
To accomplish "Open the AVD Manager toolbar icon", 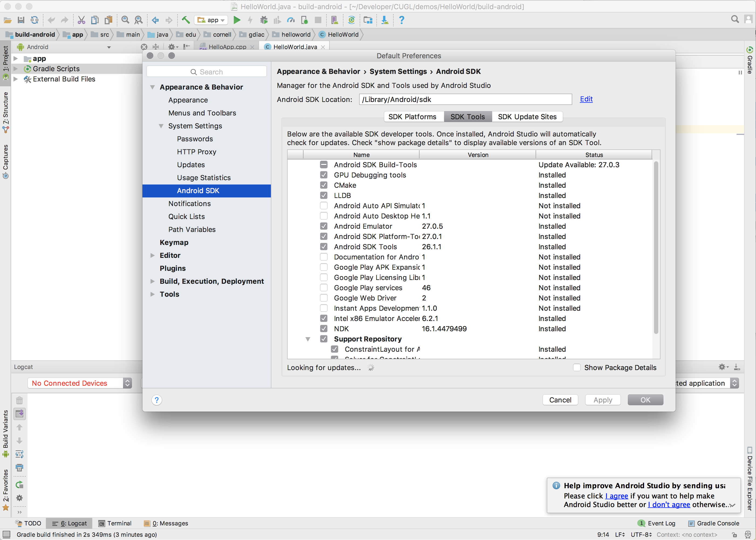I will (x=334, y=20).
